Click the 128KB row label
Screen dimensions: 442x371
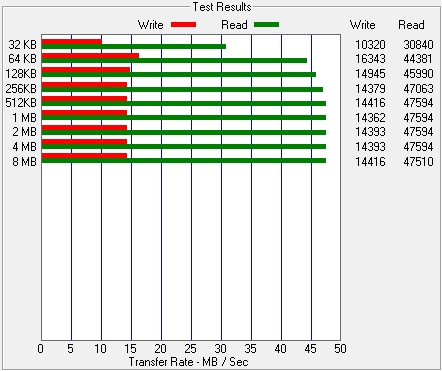pos(21,73)
